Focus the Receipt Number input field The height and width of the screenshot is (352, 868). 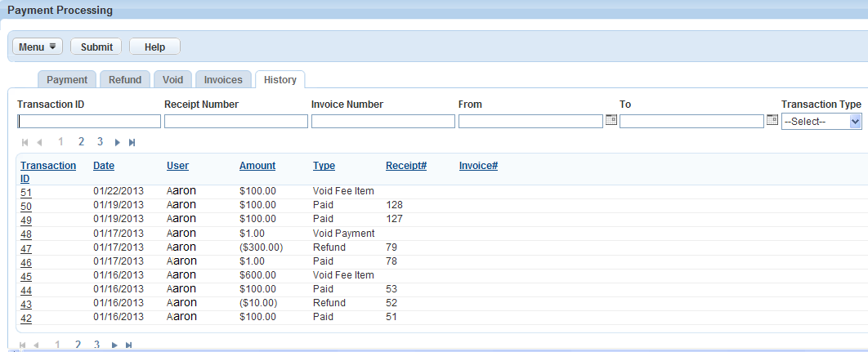point(235,121)
